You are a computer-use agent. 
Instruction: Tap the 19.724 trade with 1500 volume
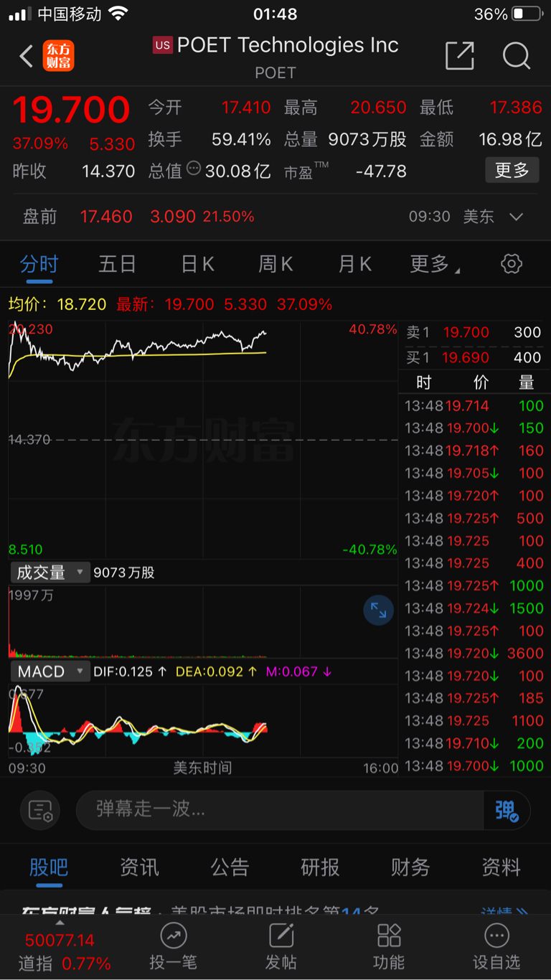[x=474, y=608]
